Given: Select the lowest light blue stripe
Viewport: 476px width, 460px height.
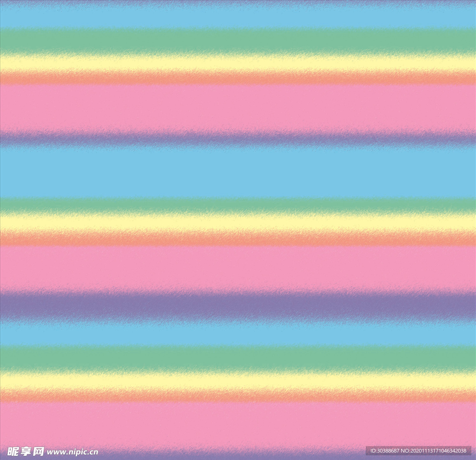Looking at the screenshot, I should [238, 333].
